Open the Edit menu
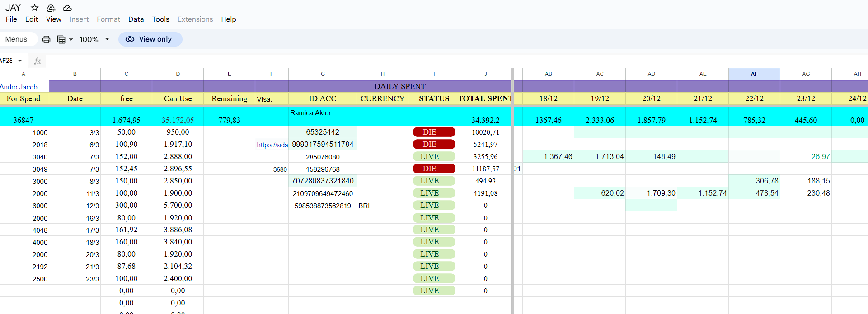This screenshot has width=868, height=314. 32,19
